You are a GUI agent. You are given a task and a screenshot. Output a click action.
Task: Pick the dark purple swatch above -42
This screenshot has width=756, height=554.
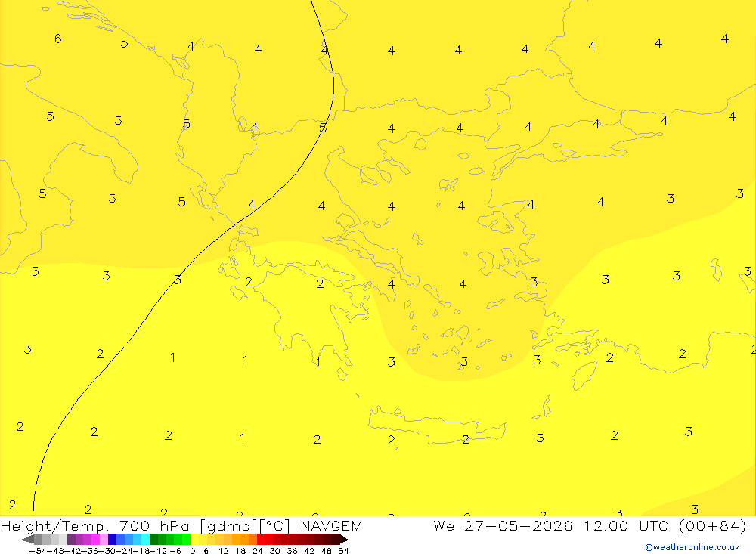[x=71, y=540]
